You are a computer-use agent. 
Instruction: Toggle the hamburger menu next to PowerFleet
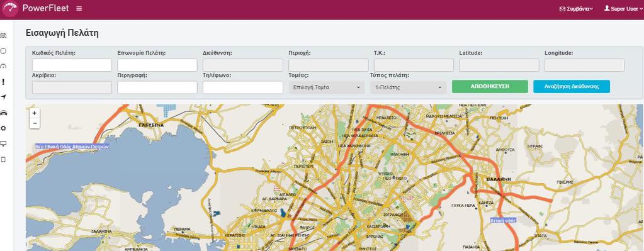(x=79, y=9)
